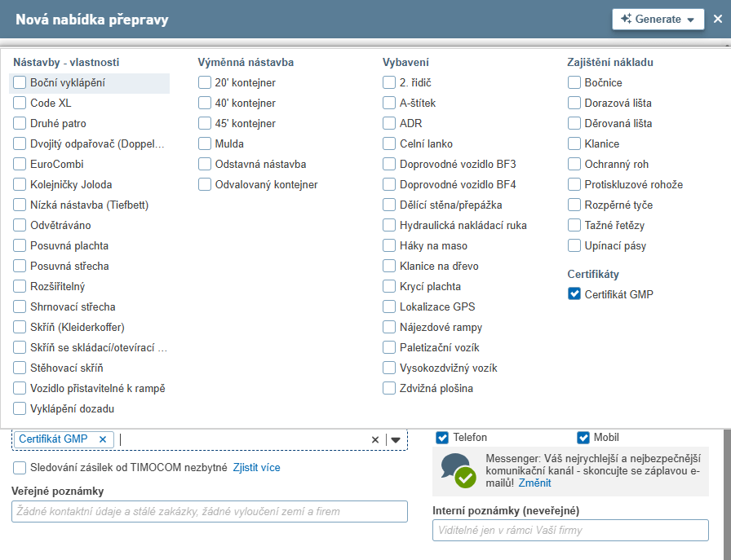Enable Lokalizace GPS equipment
731x560 pixels.
click(x=389, y=306)
